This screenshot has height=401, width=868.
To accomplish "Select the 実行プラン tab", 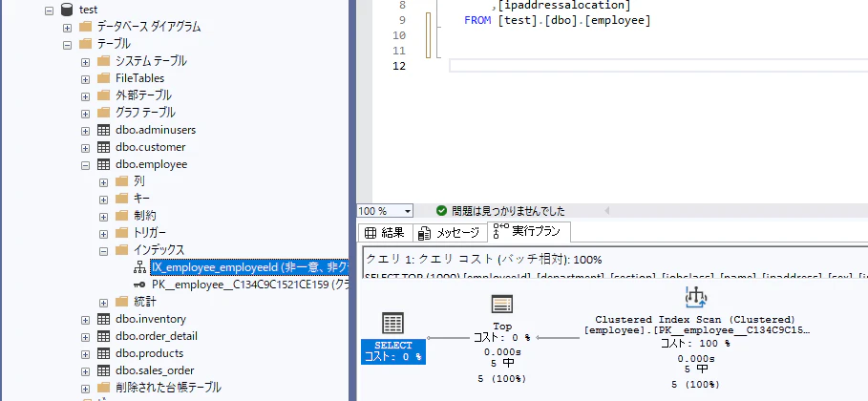I will click(529, 231).
